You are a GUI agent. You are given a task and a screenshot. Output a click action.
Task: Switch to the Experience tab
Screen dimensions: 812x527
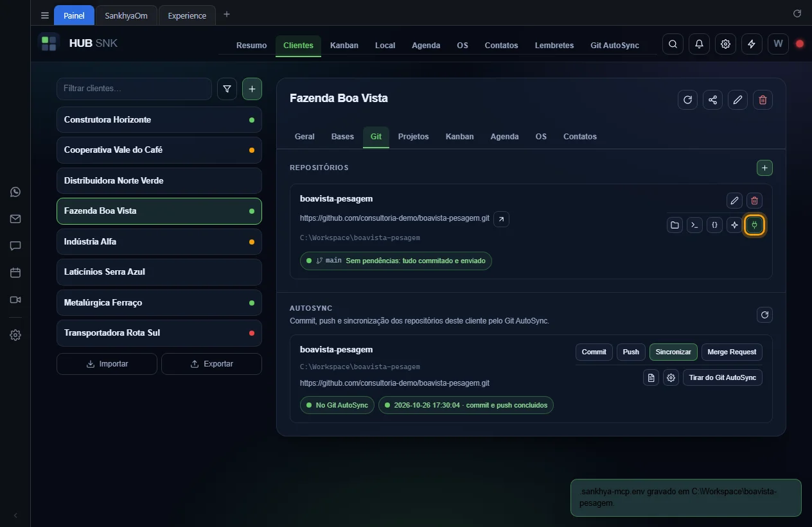pos(187,15)
